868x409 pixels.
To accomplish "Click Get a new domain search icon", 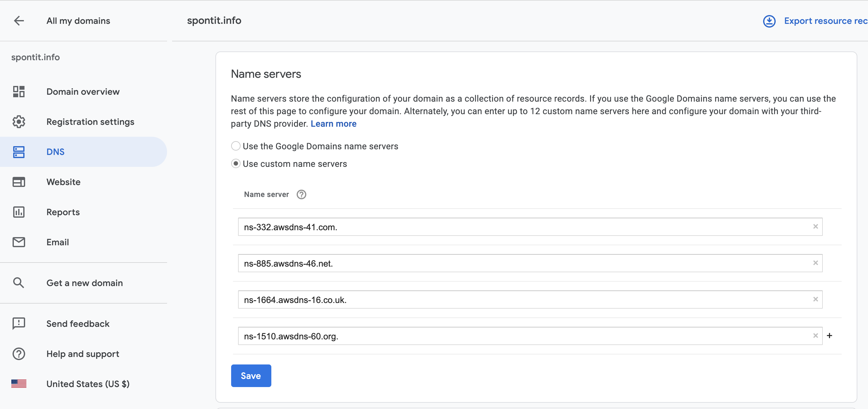I will coord(19,283).
